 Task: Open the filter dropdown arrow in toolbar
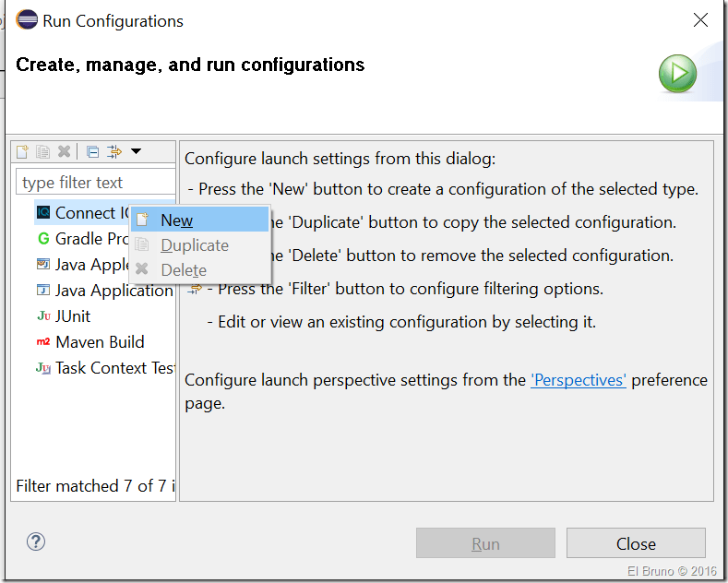[x=136, y=152]
